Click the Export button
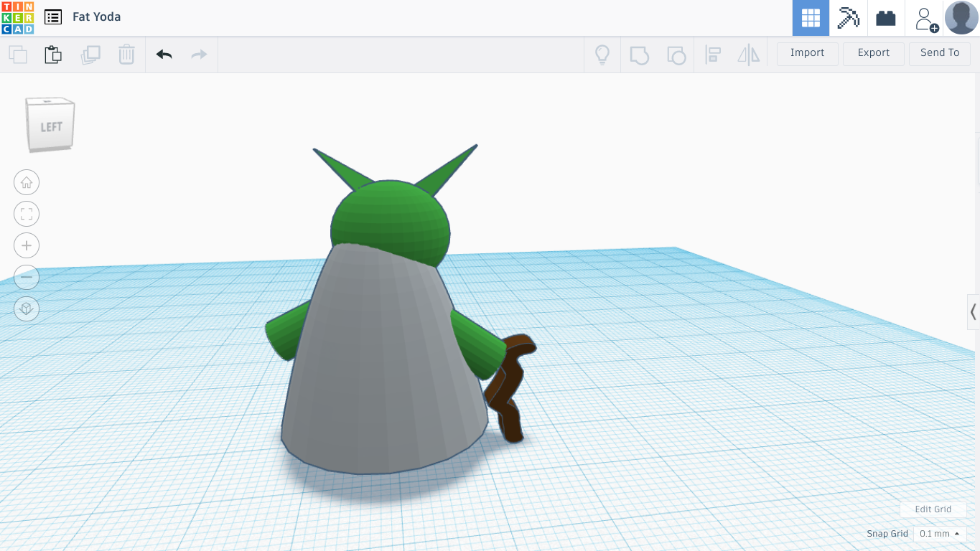Viewport: 980px width, 551px height. (874, 53)
